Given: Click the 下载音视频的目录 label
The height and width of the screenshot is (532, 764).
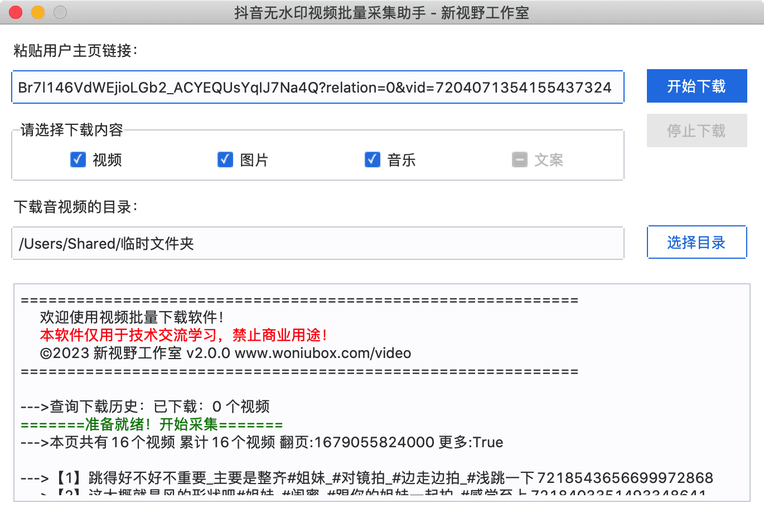Looking at the screenshot, I should [76, 207].
